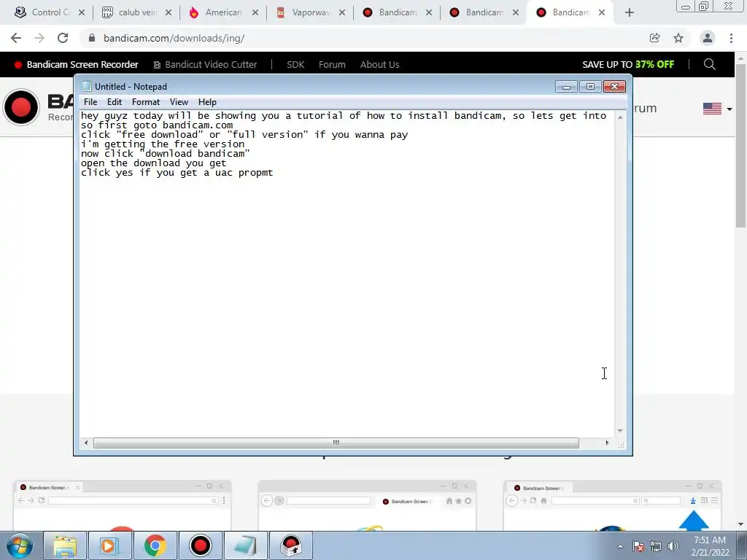Click the Action Center flag icon
This screenshot has height=560, width=747.
click(638, 546)
